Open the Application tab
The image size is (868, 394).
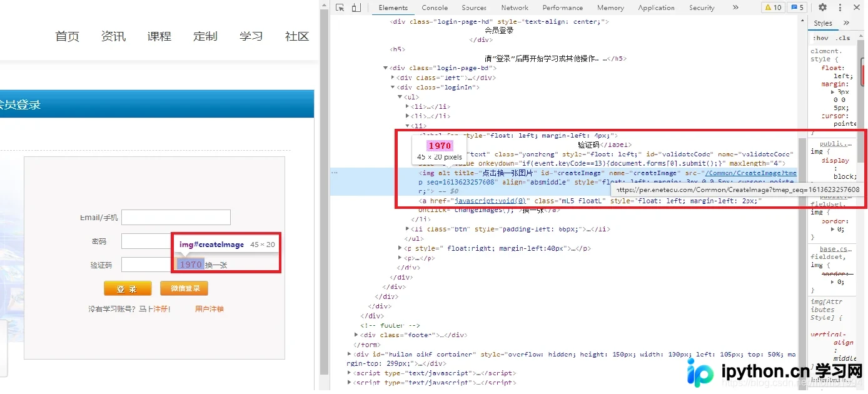coord(656,8)
